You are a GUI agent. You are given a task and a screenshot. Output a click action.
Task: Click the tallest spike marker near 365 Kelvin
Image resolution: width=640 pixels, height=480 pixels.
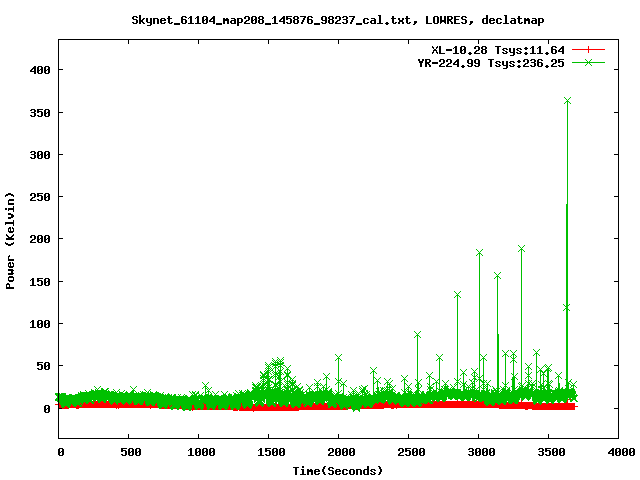(x=568, y=101)
